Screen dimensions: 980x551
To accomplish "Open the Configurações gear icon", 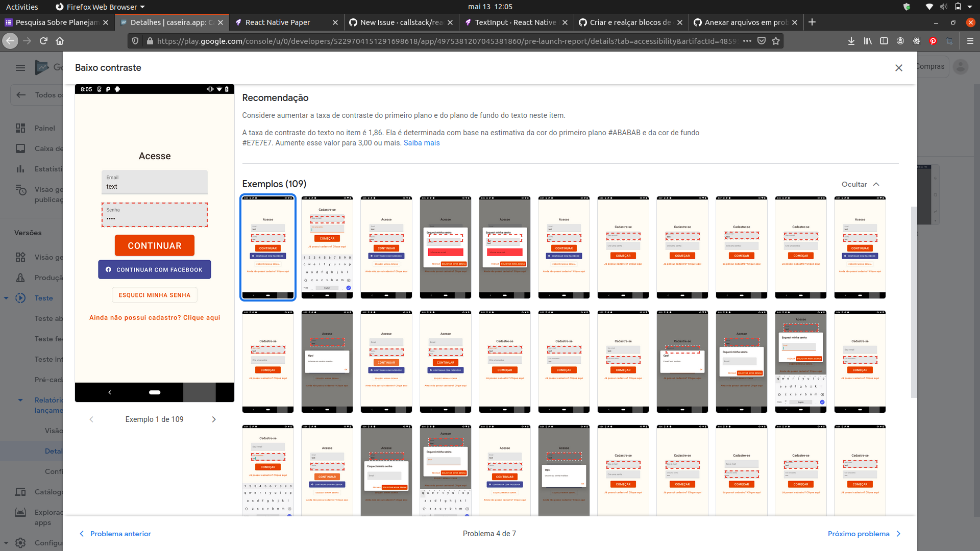I will [x=20, y=543].
